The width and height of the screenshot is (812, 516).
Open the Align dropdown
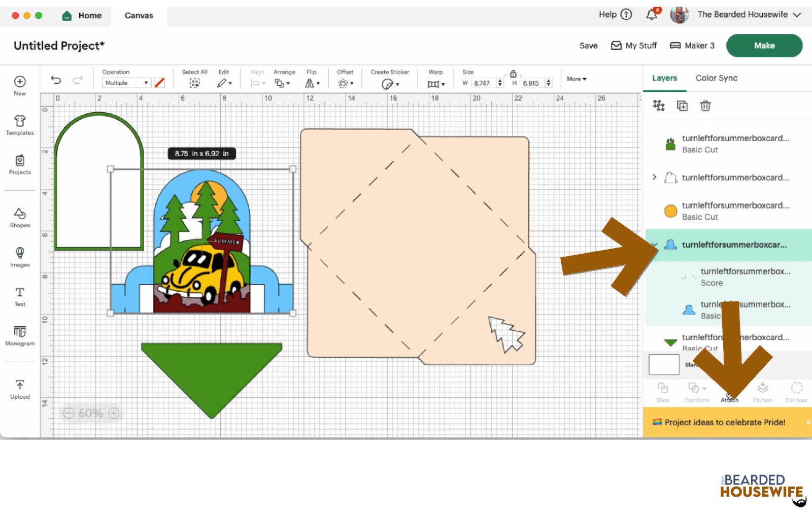[258, 83]
